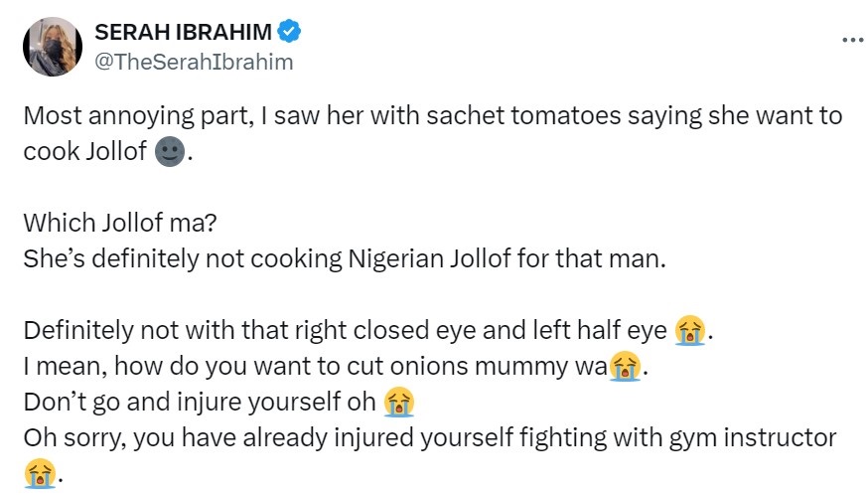868x495 pixels.
Task: Open the tweet's three-dot more options menu
Action: click(851, 40)
